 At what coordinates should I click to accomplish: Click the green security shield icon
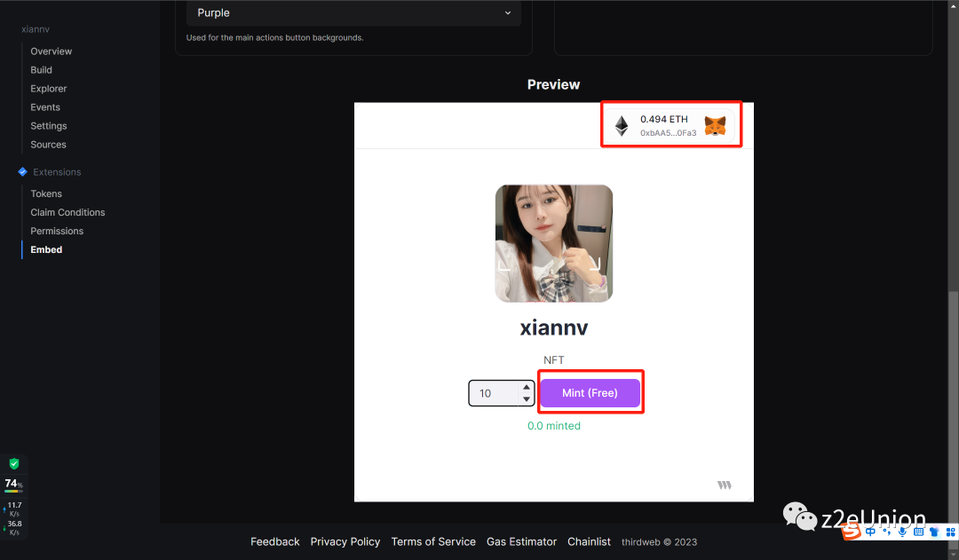tap(13, 463)
